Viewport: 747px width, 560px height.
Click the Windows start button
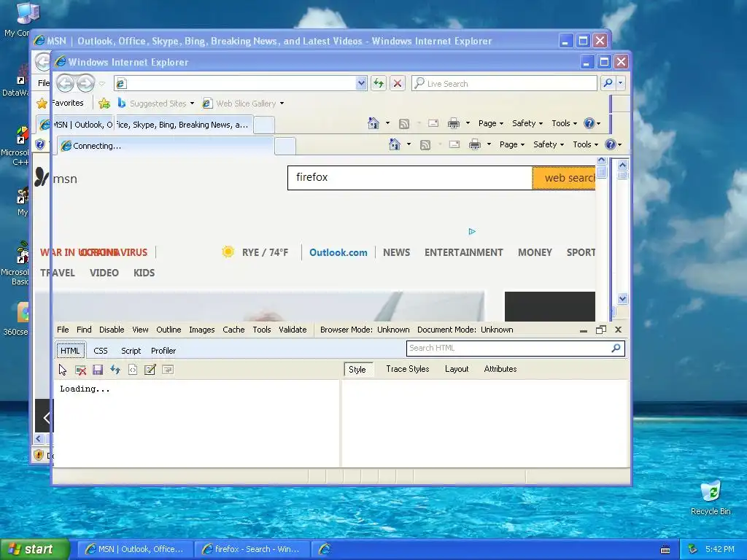35,549
